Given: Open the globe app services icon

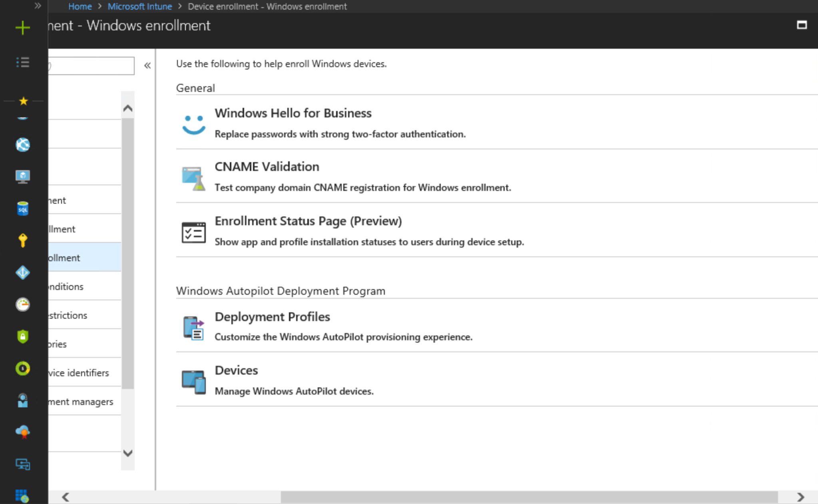Looking at the screenshot, I should pos(23,145).
